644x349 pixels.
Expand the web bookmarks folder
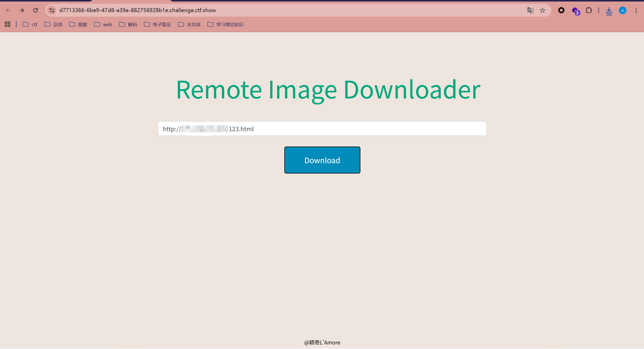pyautogui.click(x=103, y=24)
